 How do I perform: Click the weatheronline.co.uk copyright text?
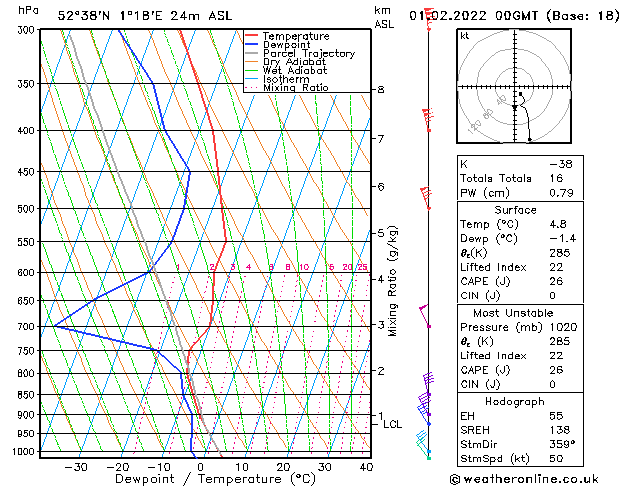point(524,479)
